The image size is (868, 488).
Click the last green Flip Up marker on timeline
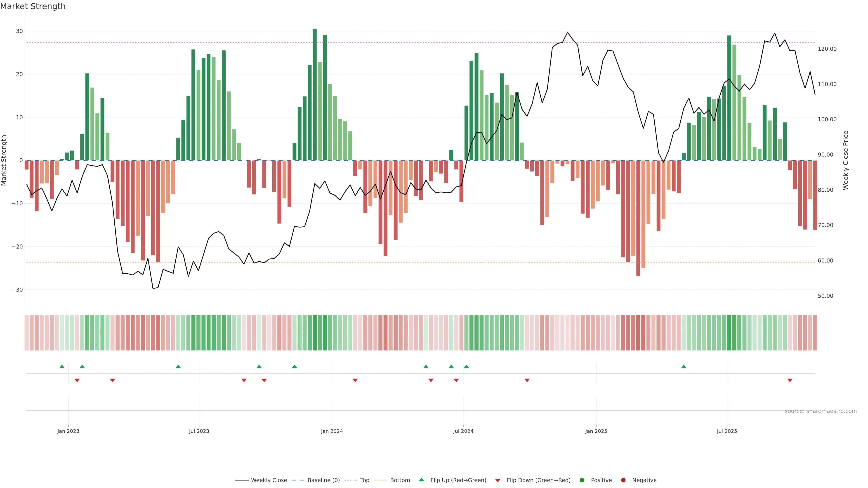click(x=684, y=366)
